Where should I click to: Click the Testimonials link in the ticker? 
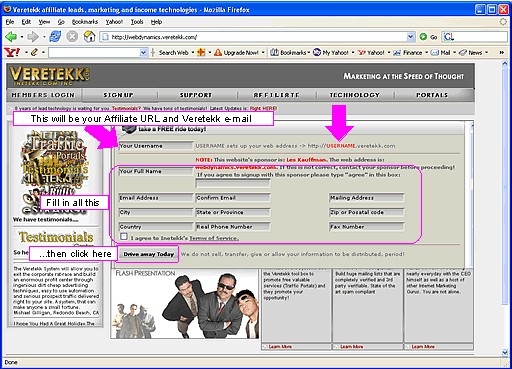coord(126,108)
